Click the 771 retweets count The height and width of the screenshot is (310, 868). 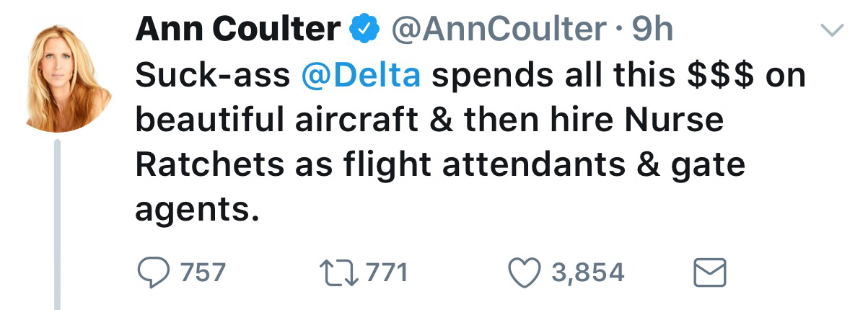[386, 273]
